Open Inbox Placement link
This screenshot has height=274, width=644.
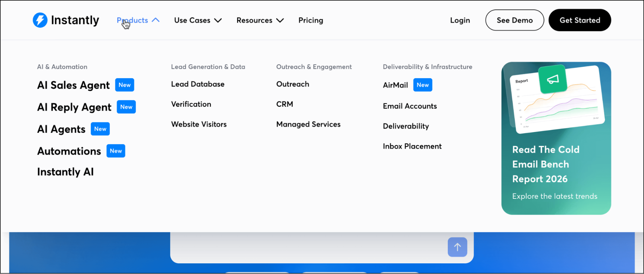click(412, 146)
